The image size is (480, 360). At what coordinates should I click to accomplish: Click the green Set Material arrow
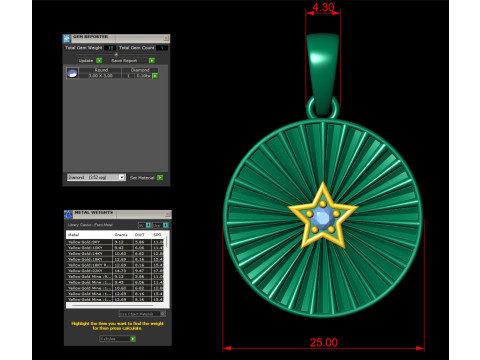point(160,178)
